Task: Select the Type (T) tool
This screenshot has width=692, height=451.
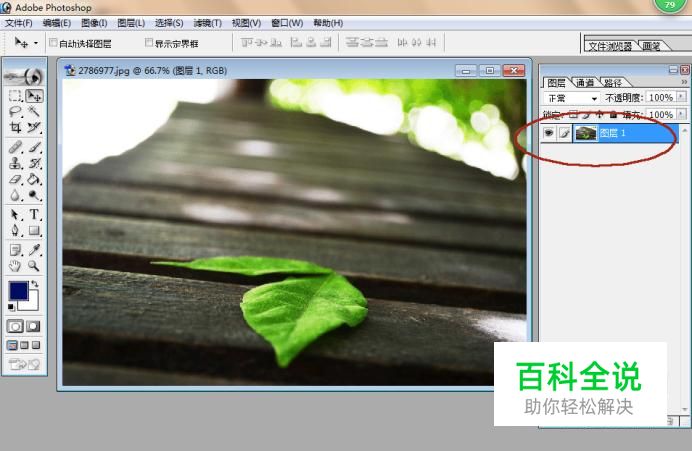Action: pos(34,214)
